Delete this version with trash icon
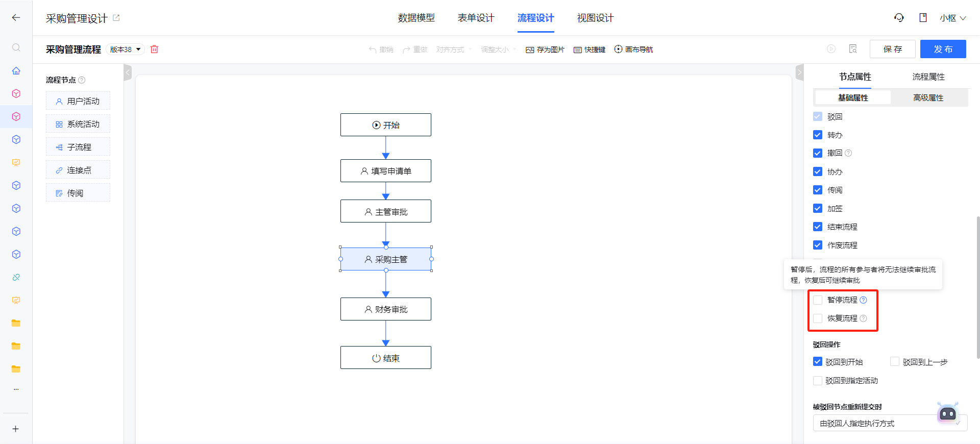980x444 pixels. pos(155,50)
